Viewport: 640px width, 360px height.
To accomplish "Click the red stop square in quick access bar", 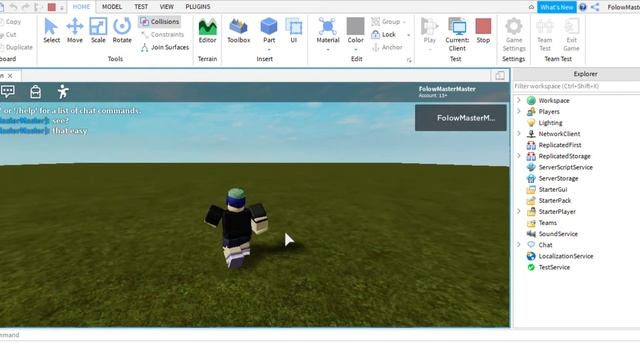I will coord(52,7).
